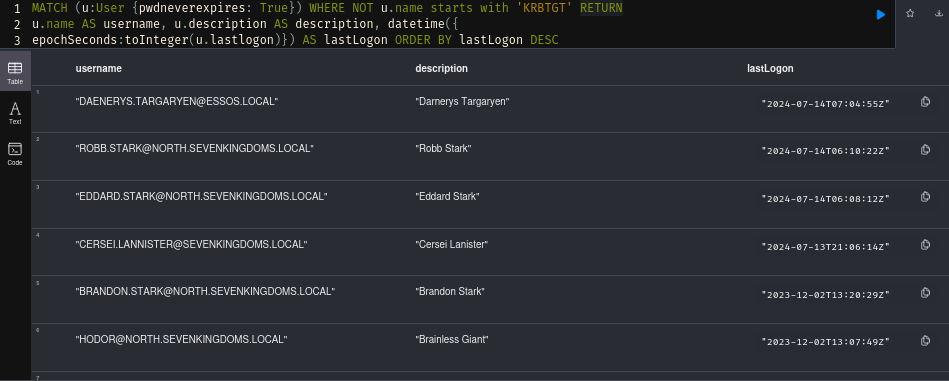
Task: Copy HODOR row lastLogon value
Action: coord(925,340)
